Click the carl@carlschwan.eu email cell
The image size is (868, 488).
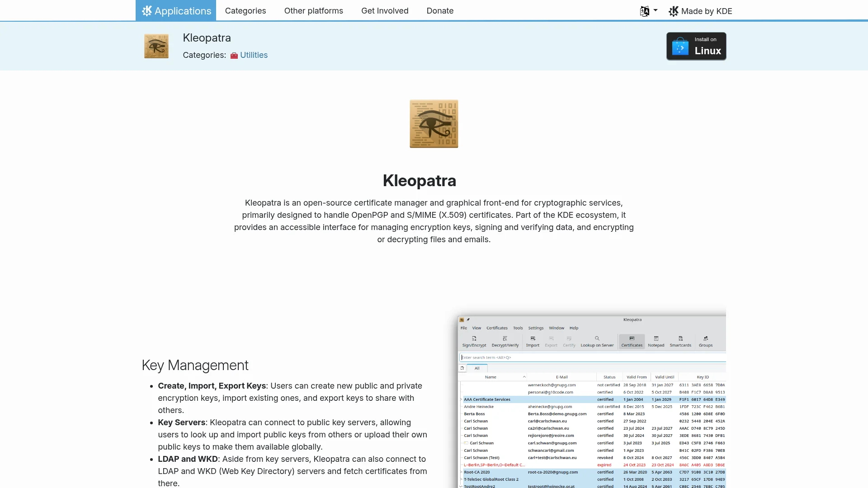(547, 421)
